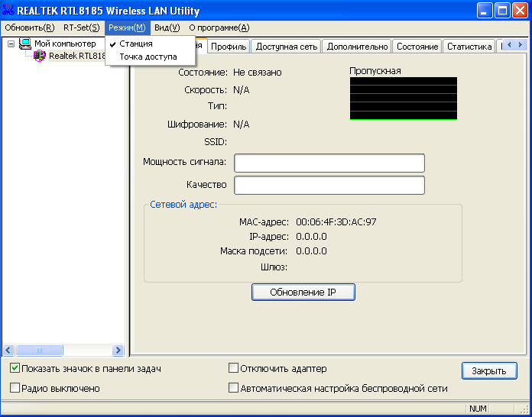Click the Сетевой адрес group label

click(x=183, y=205)
